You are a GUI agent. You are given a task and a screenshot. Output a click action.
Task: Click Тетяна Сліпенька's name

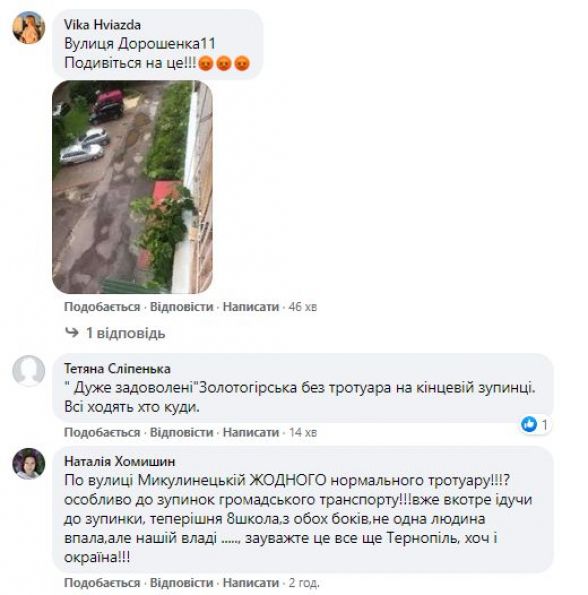[117, 368]
